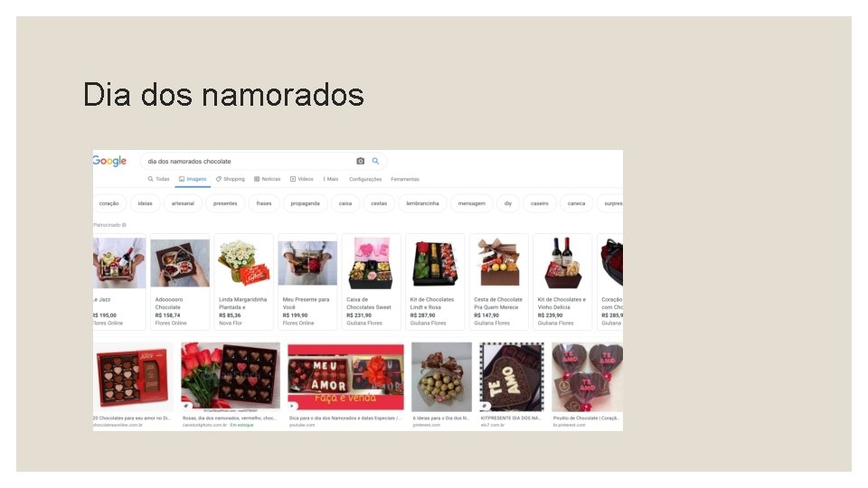
Task: Switch to the Vídeos tab
Action: coord(302,179)
